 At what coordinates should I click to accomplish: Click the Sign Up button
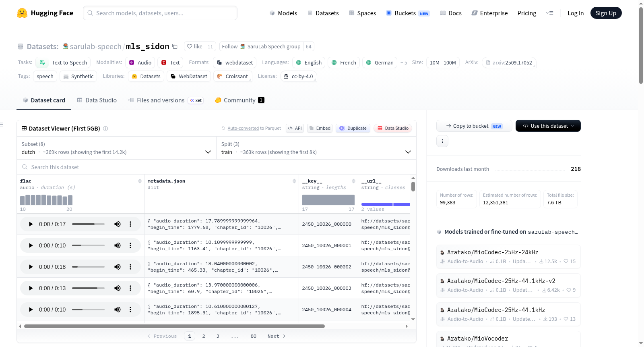(606, 13)
